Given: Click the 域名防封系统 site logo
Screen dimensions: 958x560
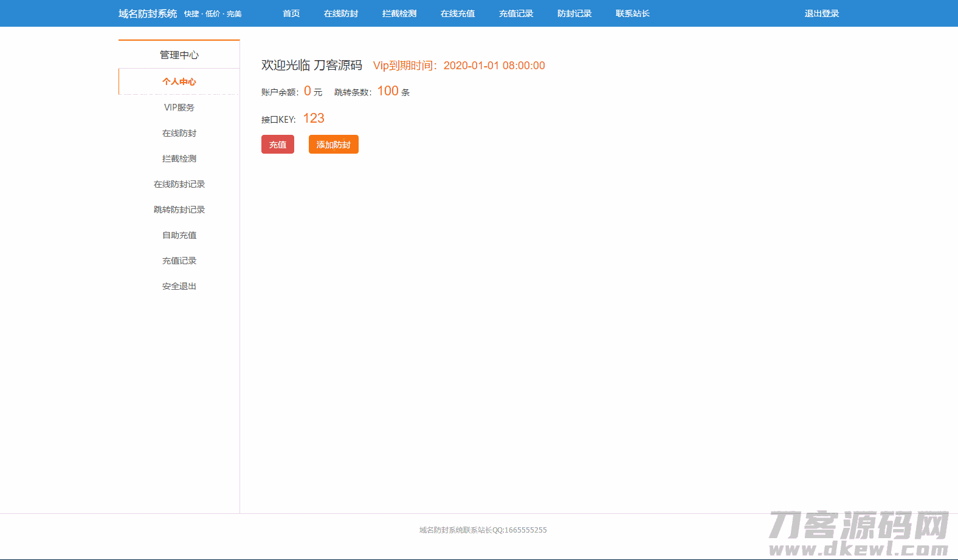Looking at the screenshot, I should tap(148, 13).
